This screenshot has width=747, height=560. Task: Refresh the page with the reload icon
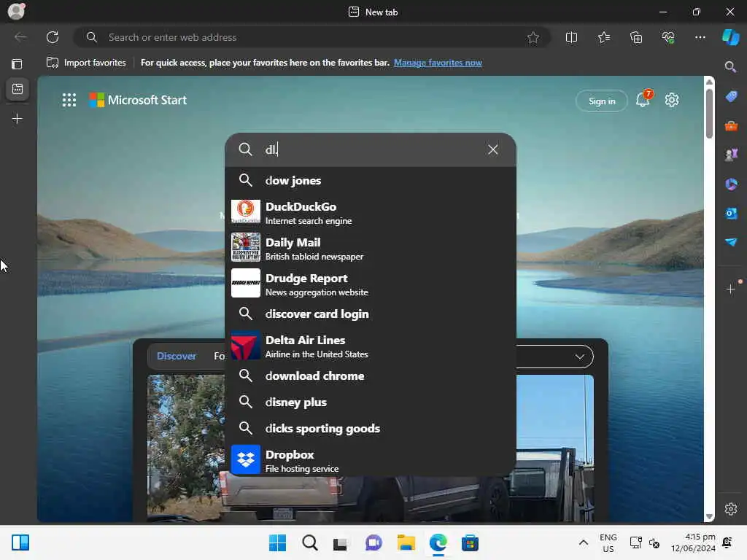(53, 37)
